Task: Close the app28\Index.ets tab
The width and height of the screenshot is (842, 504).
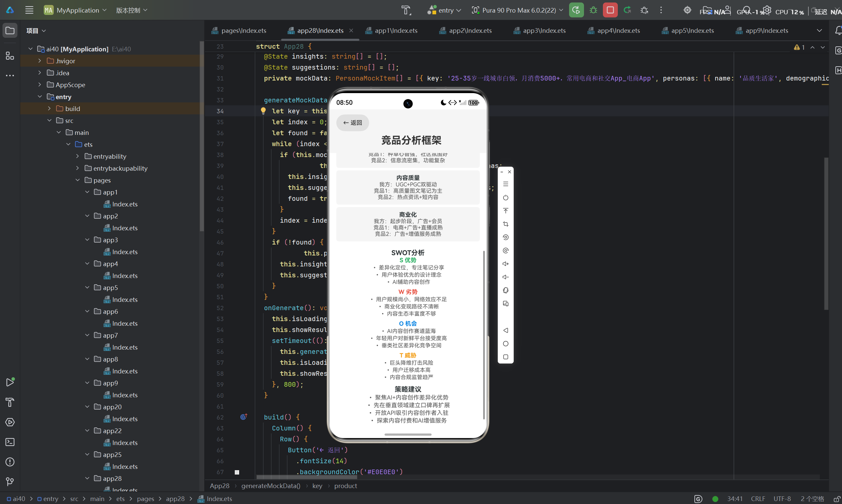Action: coord(351,30)
